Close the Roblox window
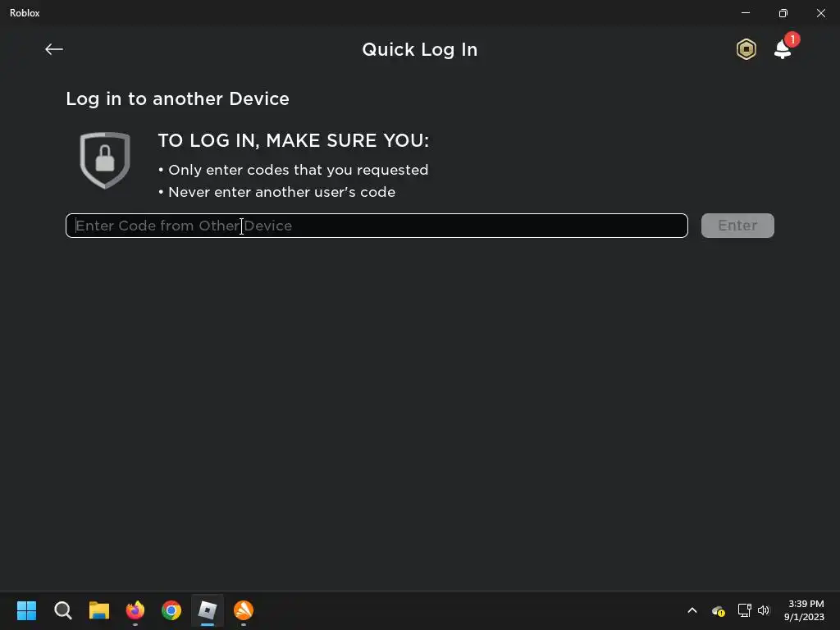 (820, 13)
